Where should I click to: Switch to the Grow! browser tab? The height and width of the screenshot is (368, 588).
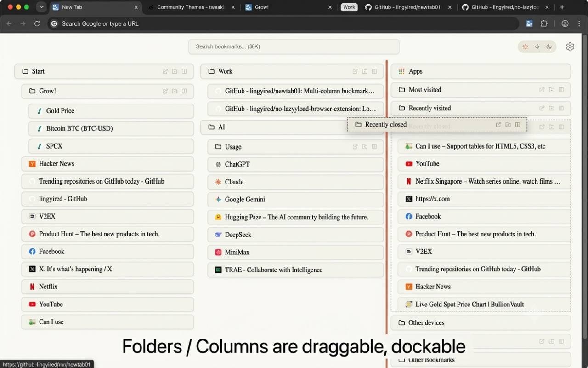[288, 7]
